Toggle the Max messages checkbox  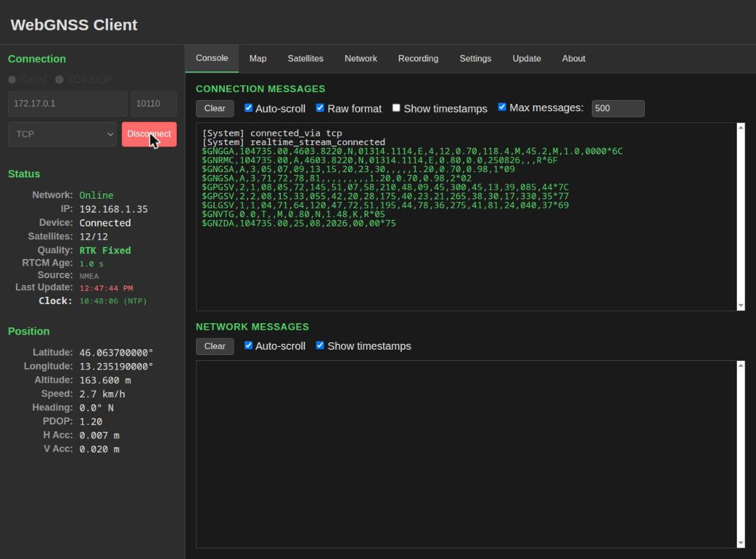pos(502,107)
